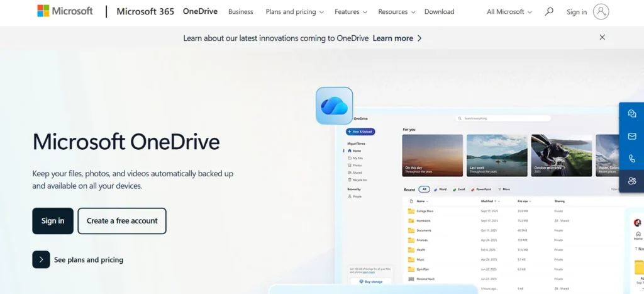Select the All filter chip in Recent
Viewport: 644px width, 294px height.
pos(425,189)
